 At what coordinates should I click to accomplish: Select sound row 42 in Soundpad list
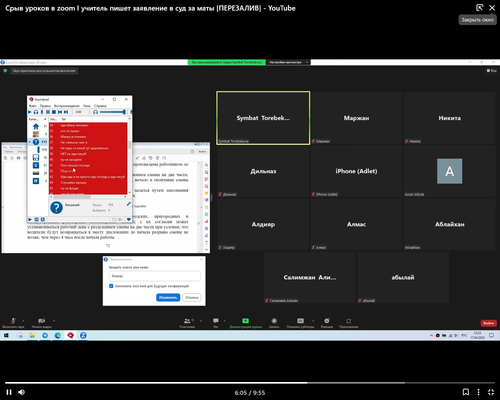pos(88,171)
